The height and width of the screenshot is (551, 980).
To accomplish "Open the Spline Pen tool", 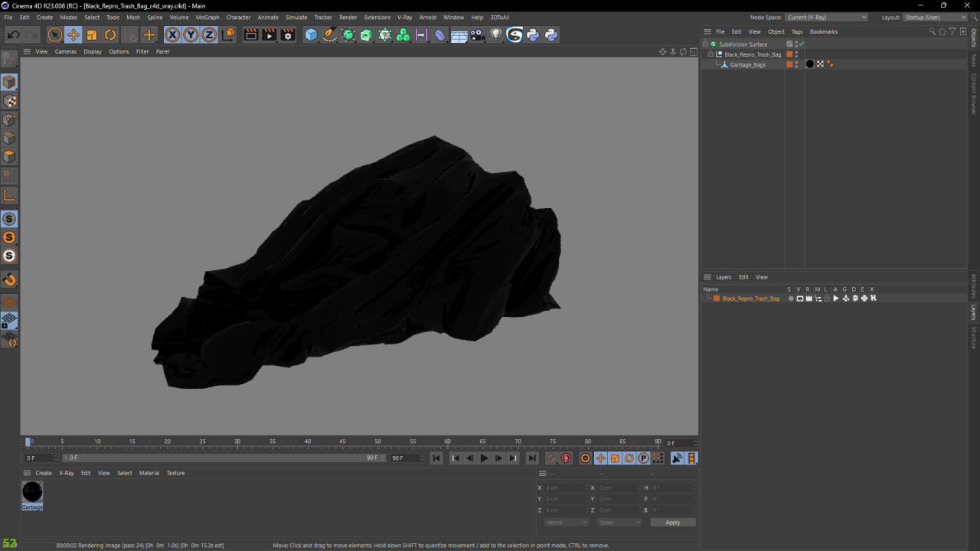I will tap(329, 34).
